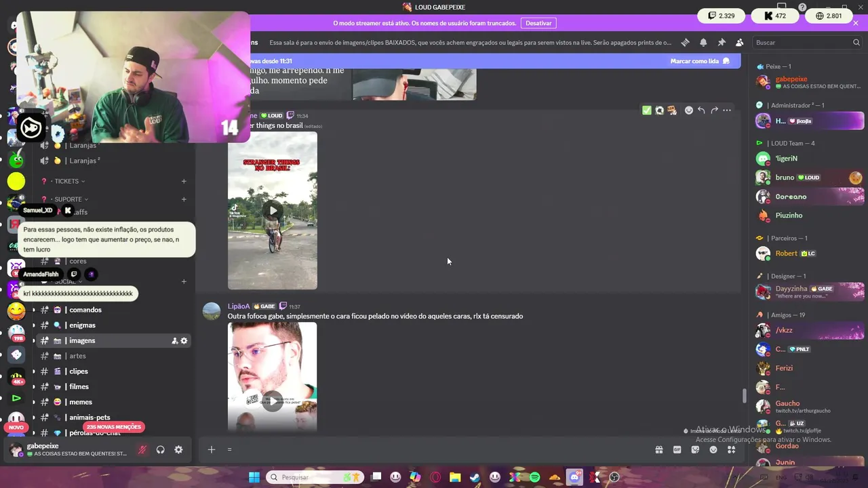
Task: Click the plus attachment button in message bar
Action: coord(212,449)
